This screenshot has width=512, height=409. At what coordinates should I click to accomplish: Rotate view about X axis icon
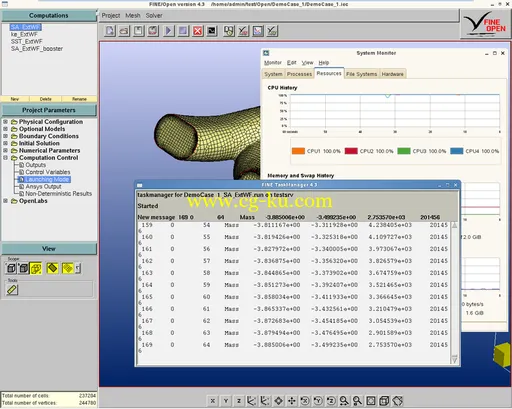[x=305, y=401]
